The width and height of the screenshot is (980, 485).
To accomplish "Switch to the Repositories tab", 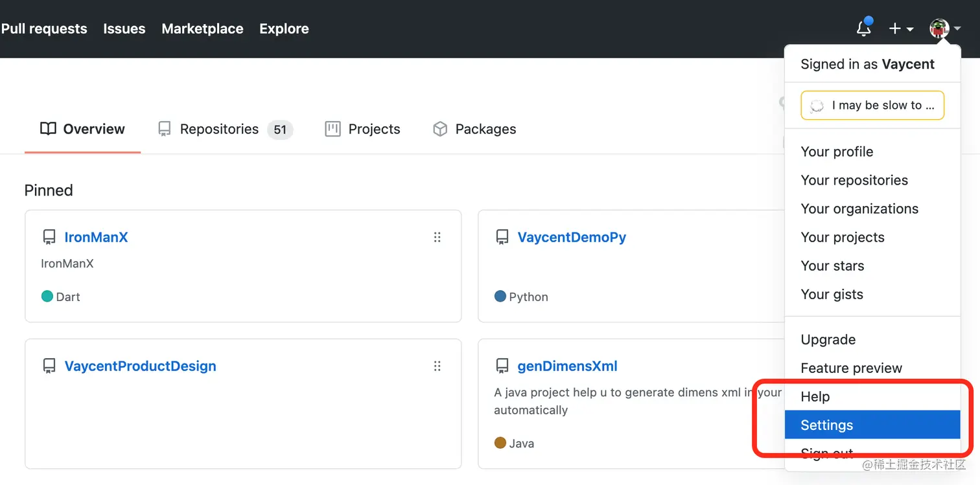I will [x=219, y=129].
